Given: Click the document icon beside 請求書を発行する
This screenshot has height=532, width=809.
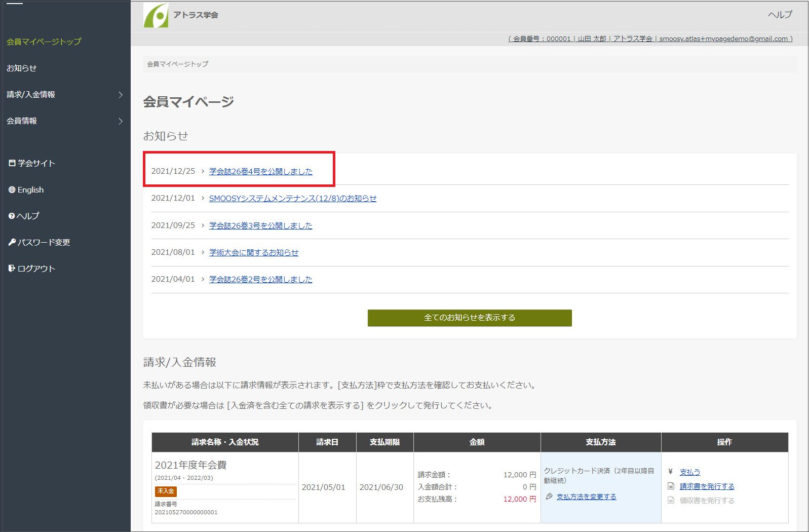Looking at the screenshot, I should (671, 486).
